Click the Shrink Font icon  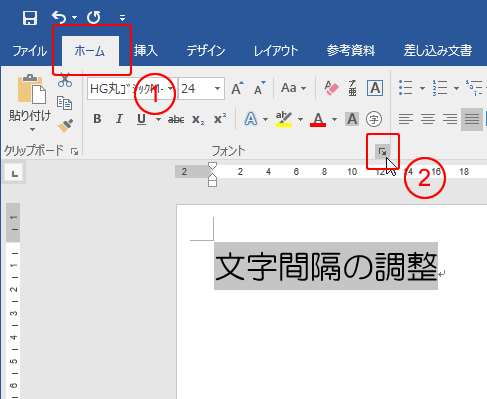(259, 88)
